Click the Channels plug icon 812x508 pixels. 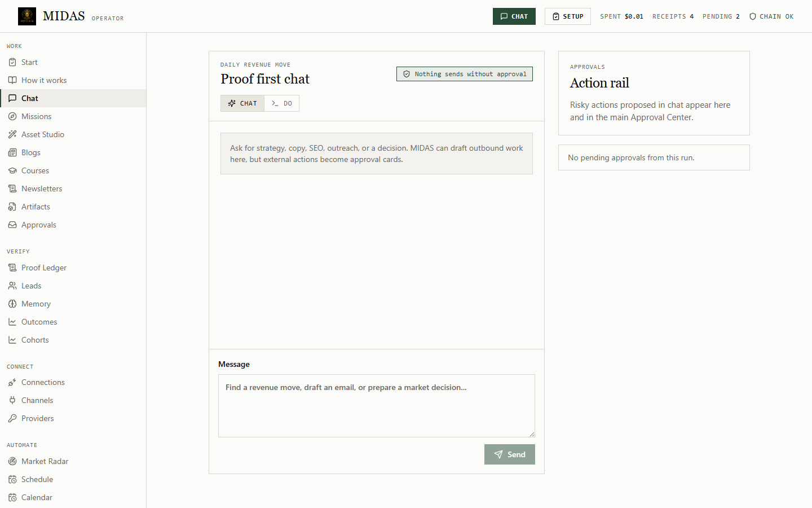[12, 400]
